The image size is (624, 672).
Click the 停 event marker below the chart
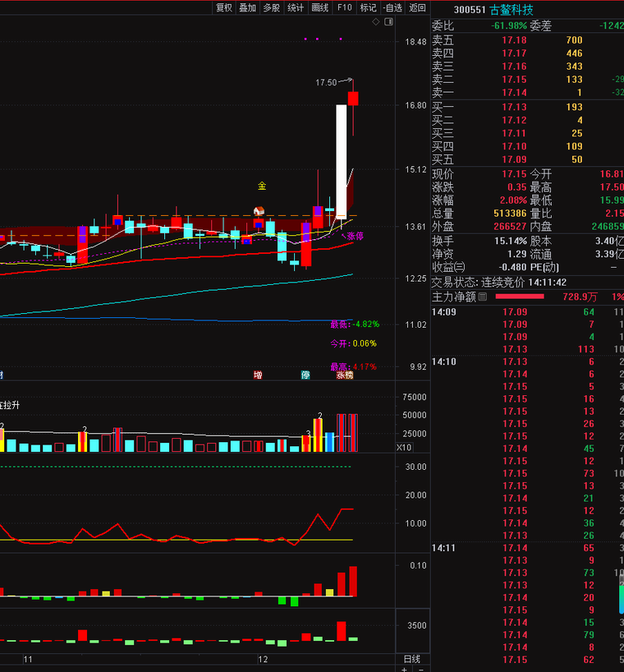(305, 375)
